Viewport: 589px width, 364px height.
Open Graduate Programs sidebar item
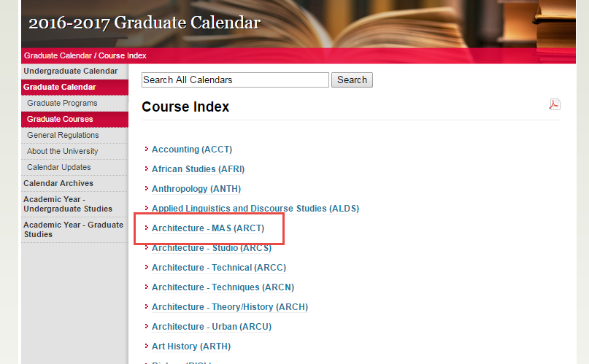tap(62, 103)
